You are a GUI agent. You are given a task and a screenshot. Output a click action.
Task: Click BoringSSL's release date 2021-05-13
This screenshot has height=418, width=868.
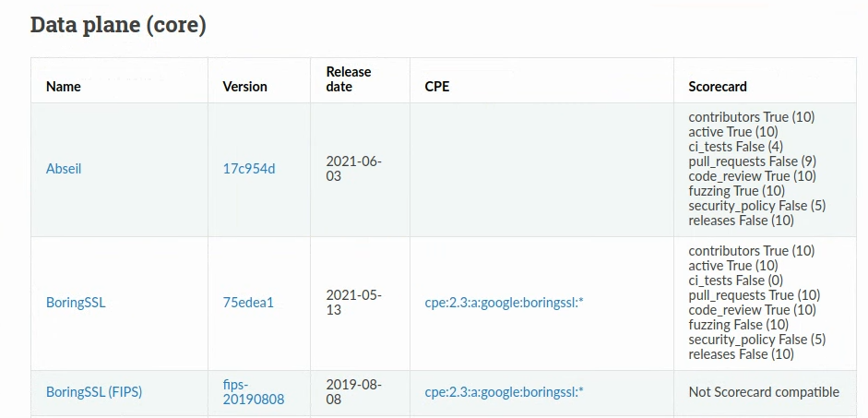click(354, 302)
